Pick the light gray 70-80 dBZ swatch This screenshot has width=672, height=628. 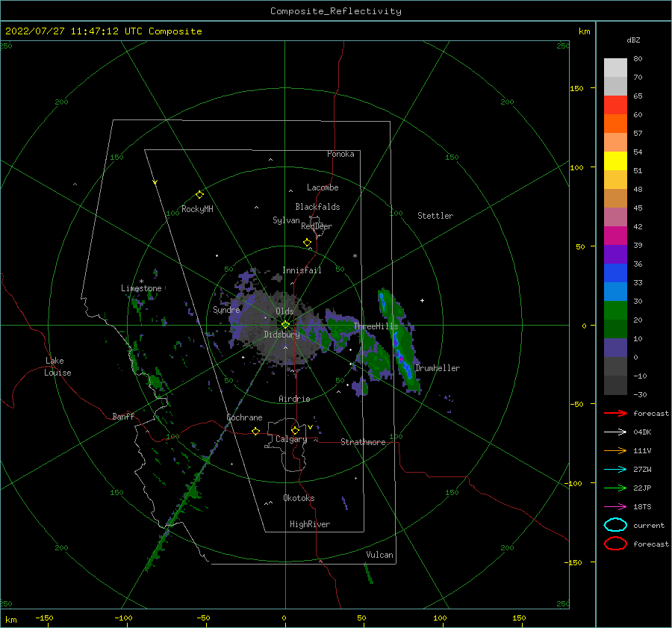click(615, 68)
